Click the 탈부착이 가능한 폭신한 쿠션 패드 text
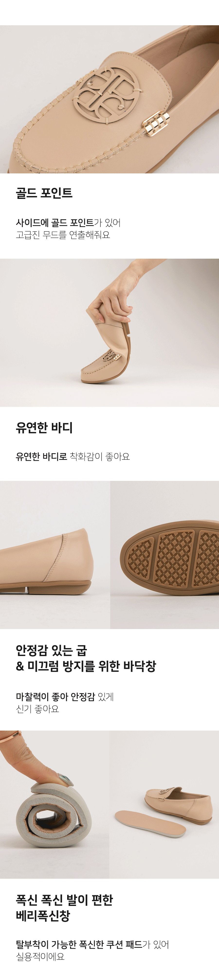 pyautogui.click(x=79, y=944)
